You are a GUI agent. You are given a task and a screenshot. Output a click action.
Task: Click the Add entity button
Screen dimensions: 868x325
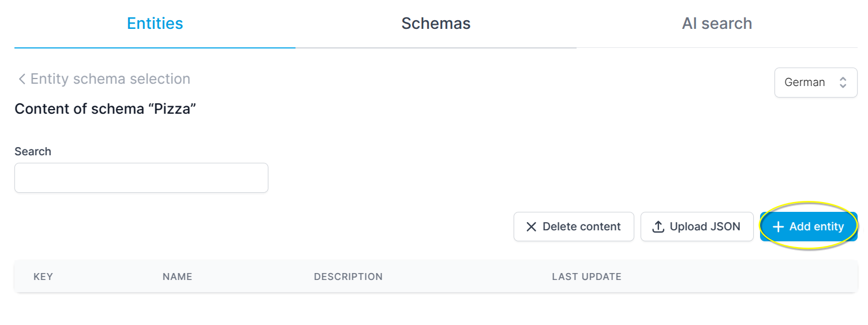pos(808,227)
